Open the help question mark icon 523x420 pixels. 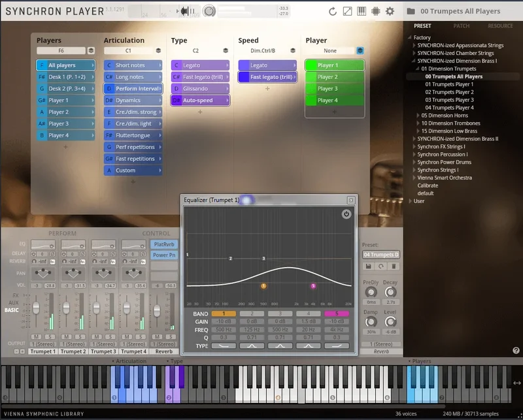pos(516,350)
